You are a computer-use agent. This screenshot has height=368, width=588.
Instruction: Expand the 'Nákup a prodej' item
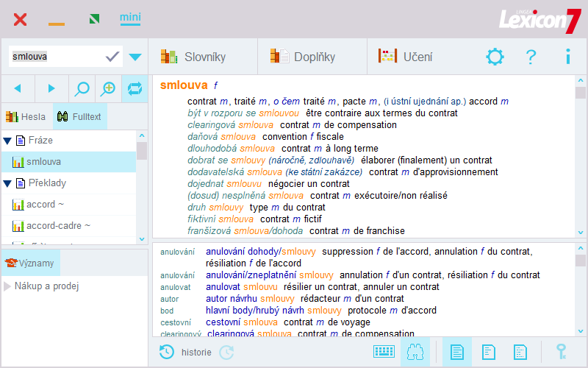(x=7, y=286)
